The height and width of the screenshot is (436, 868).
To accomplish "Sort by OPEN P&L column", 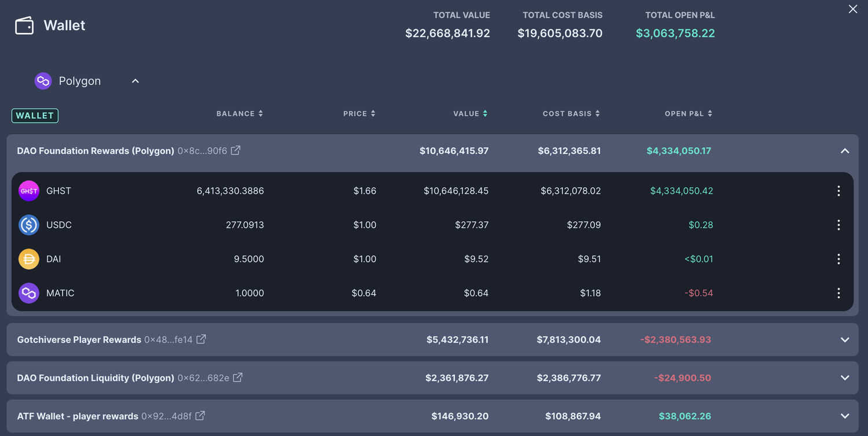I will tap(689, 113).
